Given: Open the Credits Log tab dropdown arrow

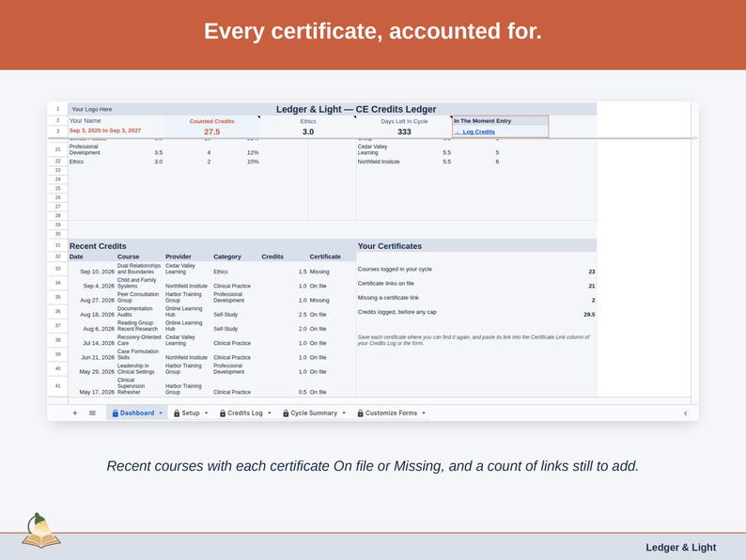Looking at the screenshot, I should (x=270, y=413).
